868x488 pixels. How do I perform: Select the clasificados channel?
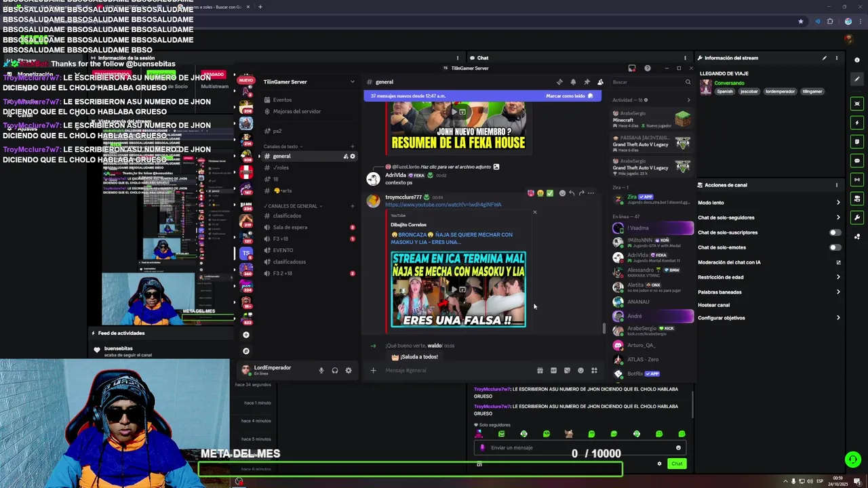[309, 216]
